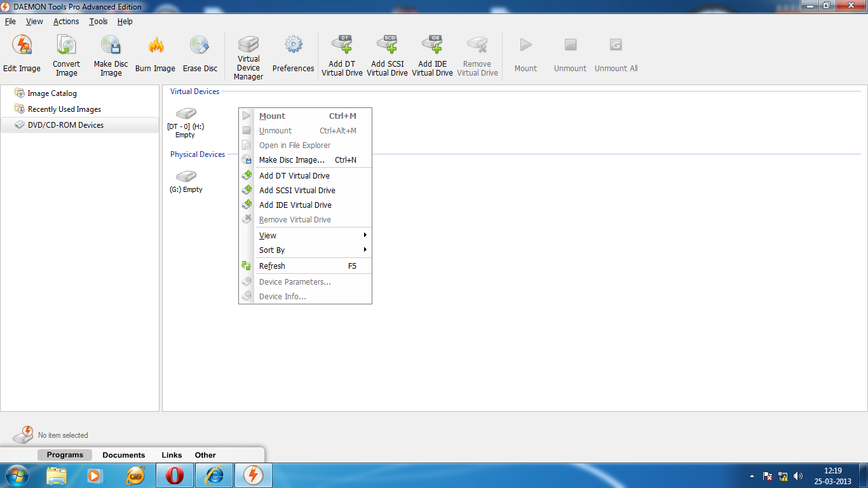Choose Add SCSI Virtual Drive in context menu
Viewport: 868px width, 488px height.
coord(305,190)
